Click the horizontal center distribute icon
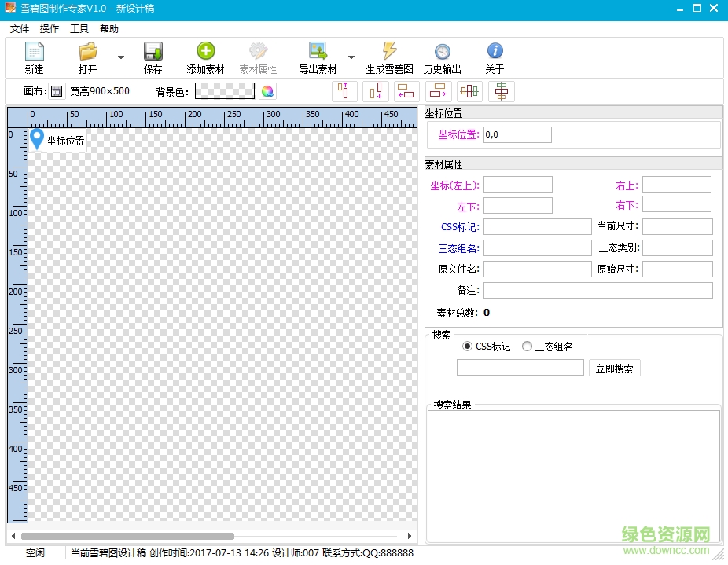Viewport: 728px width, 565px height. (x=469, y=90)
